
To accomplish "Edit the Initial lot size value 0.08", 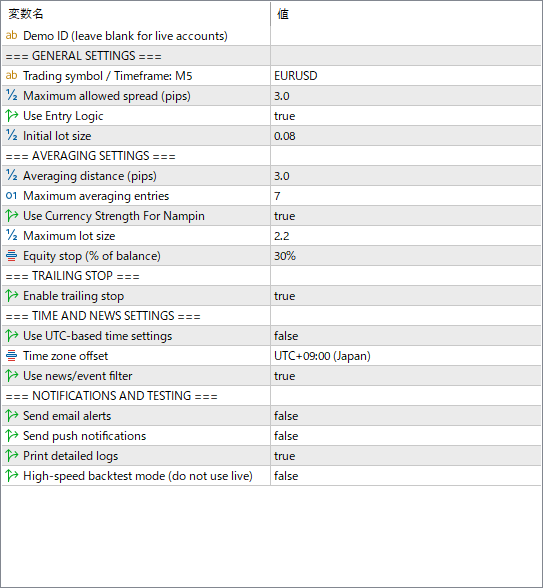I will coord(405,136).
